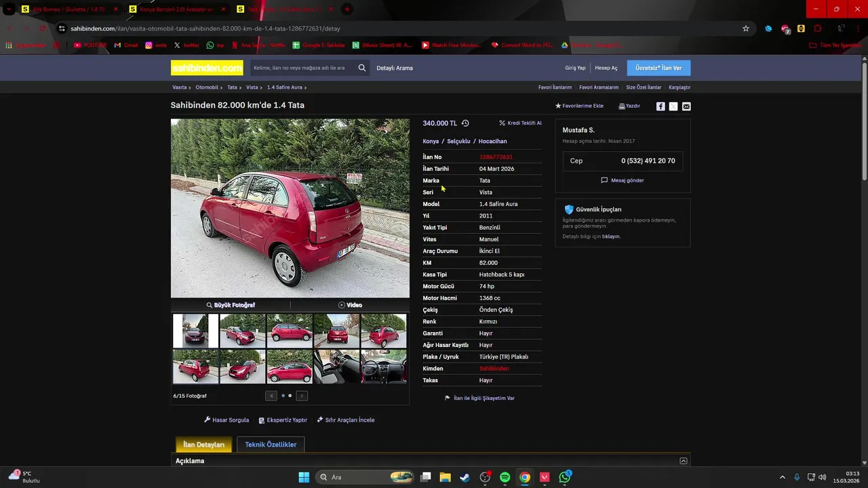Go to previous thumbnail page arrow
Viewport: 868px width, 488px height.
(271, 396)
